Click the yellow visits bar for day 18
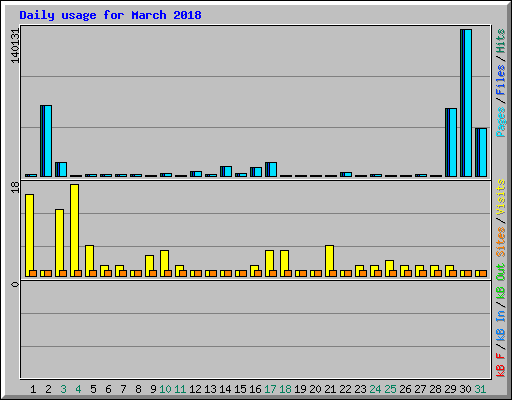This screenshot has width=512, height=400. click(284, 263)
